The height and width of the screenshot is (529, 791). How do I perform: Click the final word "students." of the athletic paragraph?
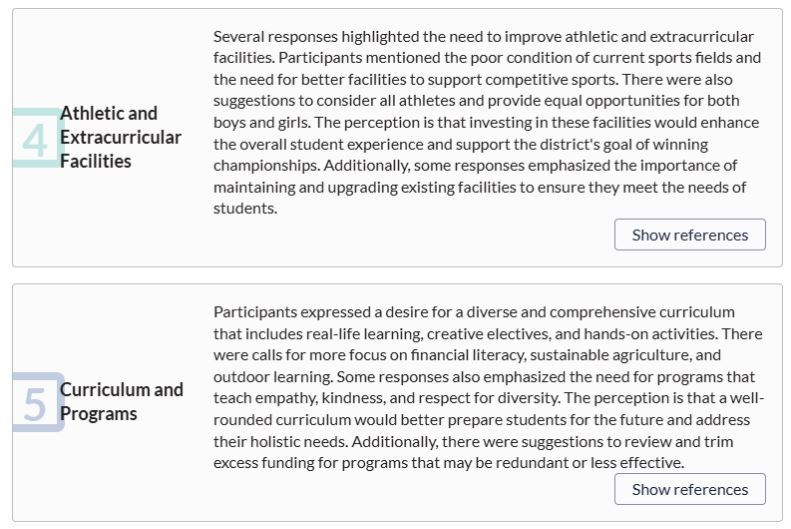[x=245, y=208]
